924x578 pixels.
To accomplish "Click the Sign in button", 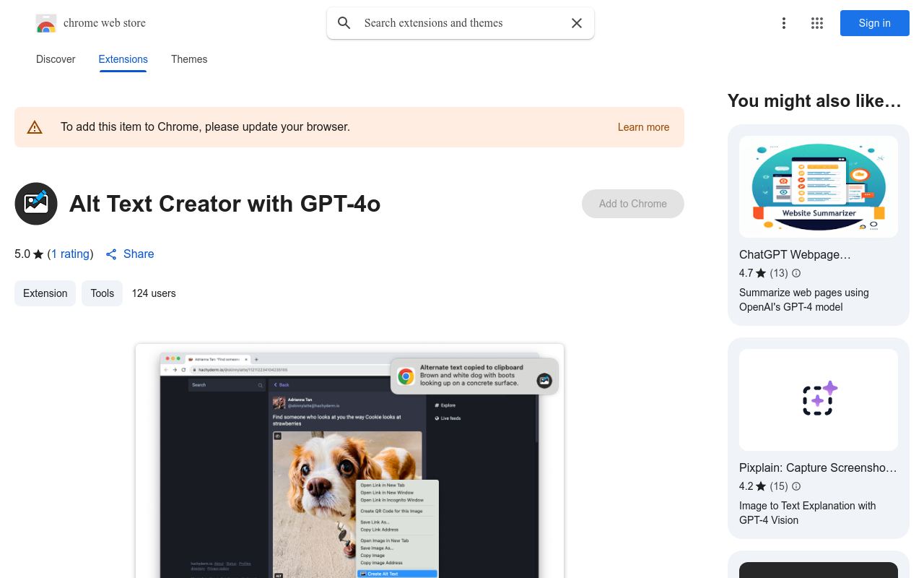I will coord(875,23).
